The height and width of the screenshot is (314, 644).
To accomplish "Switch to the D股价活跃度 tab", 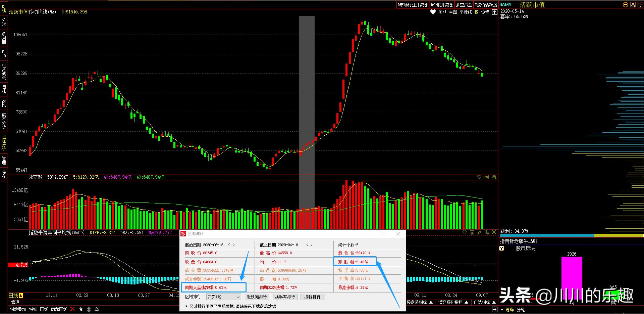I will pyautogui.click(x=486, y=5).
